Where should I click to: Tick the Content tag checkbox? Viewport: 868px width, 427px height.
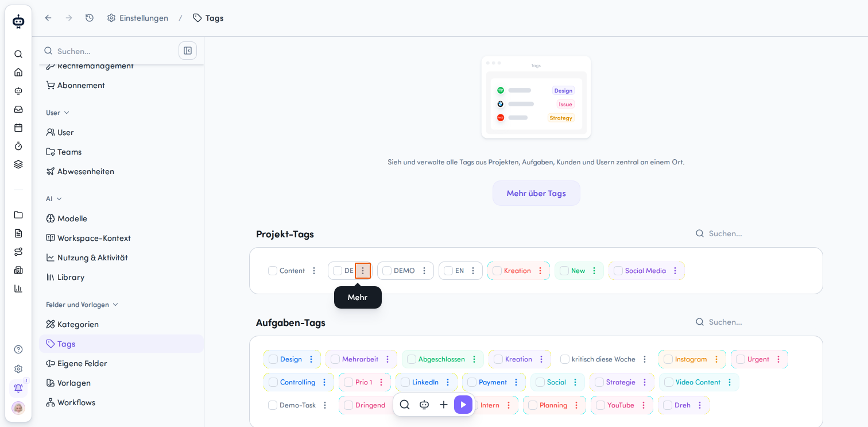pos(273,271)
